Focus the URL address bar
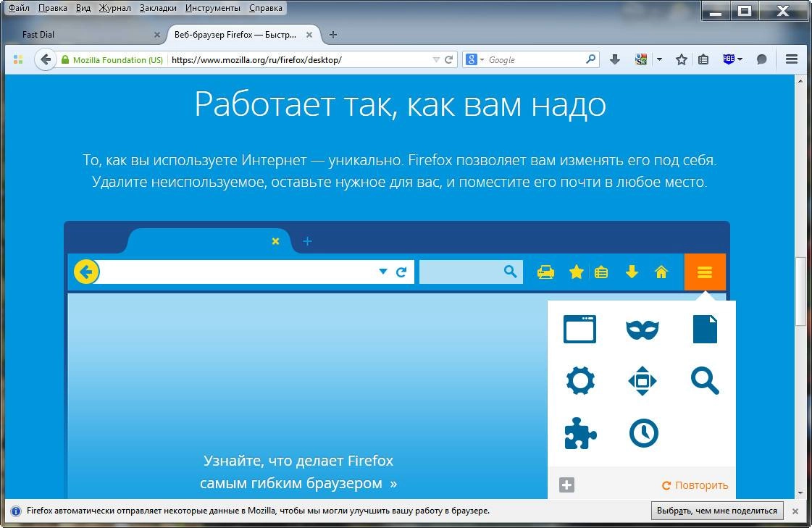Viewport: 812px width, 528px height. point(301,60)
